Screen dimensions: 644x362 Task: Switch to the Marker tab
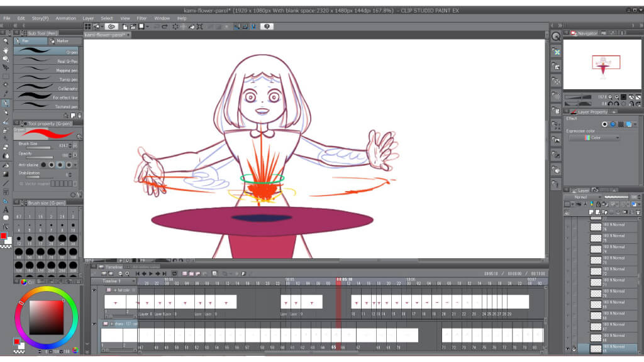(63, 41)
